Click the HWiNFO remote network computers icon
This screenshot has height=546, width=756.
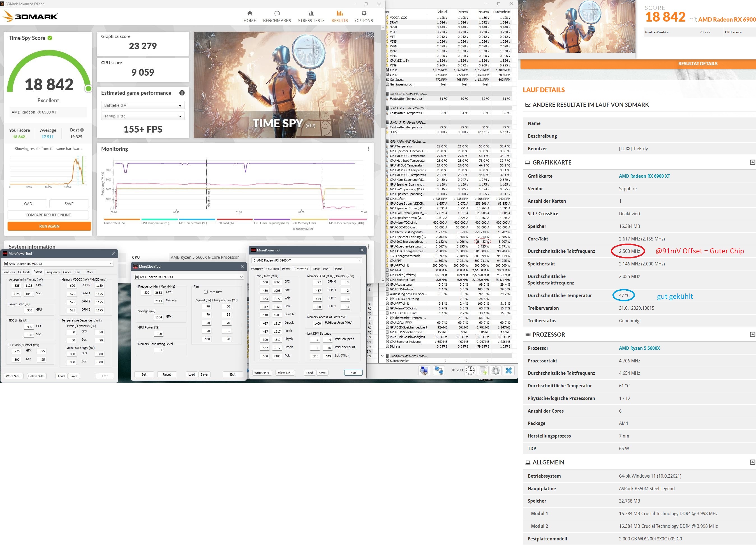click(439, 370)
